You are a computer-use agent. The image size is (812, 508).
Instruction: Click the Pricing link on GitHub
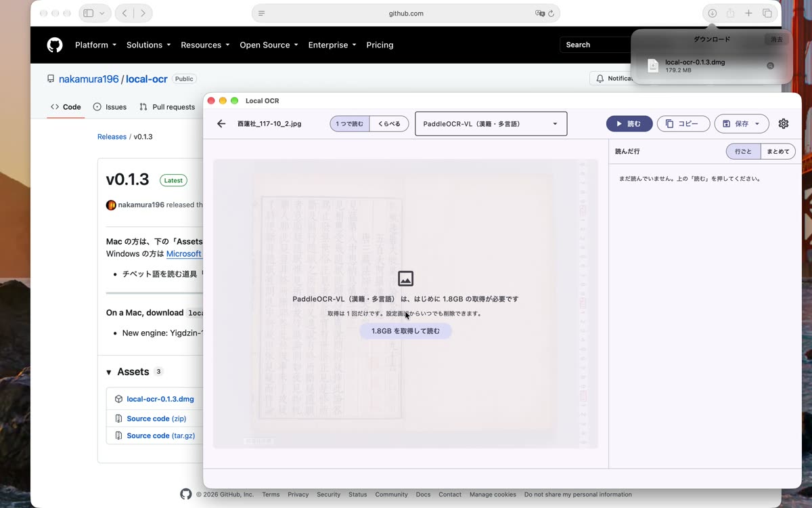(380, 45)
